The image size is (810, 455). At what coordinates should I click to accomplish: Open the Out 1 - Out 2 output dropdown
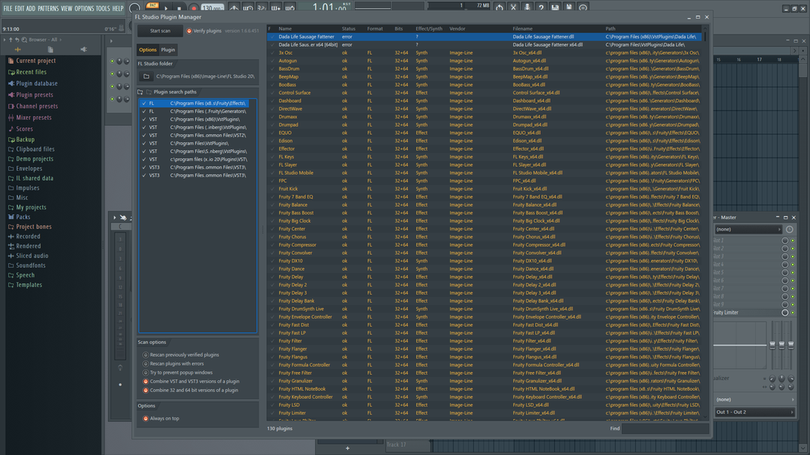(x=754, y=412)
